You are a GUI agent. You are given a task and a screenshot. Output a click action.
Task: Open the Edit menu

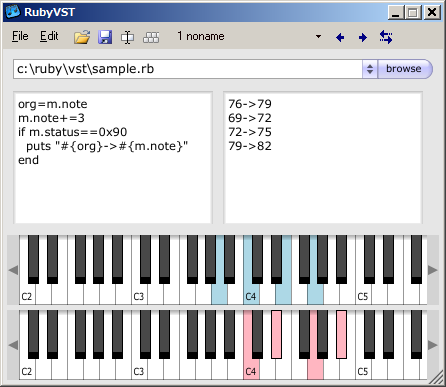pyautogui.click(x=49, y=36)
